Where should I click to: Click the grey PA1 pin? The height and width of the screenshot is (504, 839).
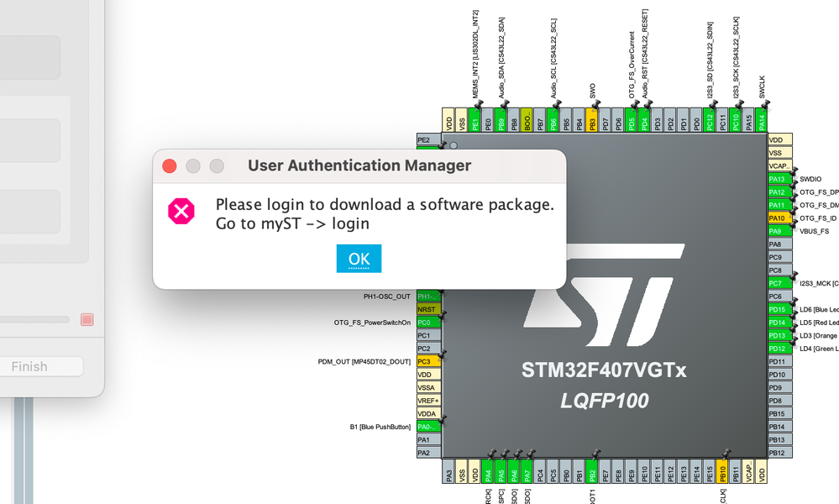428,440
